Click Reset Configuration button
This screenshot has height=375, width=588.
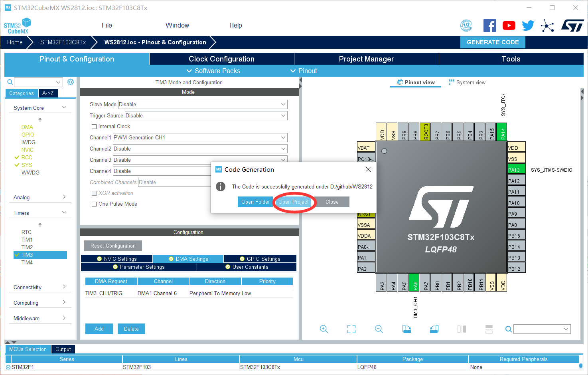113,246
